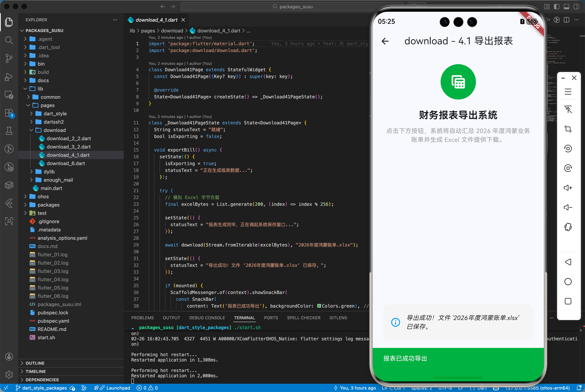This screenshot has width=585, height=392.
Task: Expand the OUTLINE section
Action: 35,363
